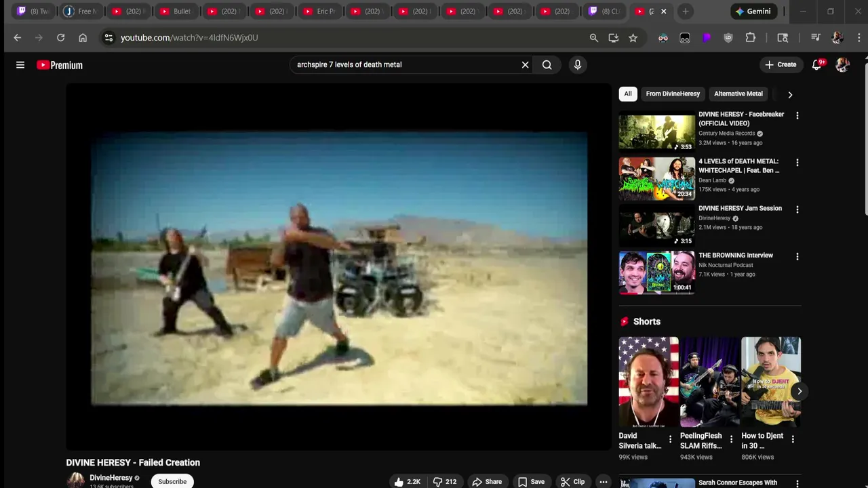Open options for David Silveria short

671,439
